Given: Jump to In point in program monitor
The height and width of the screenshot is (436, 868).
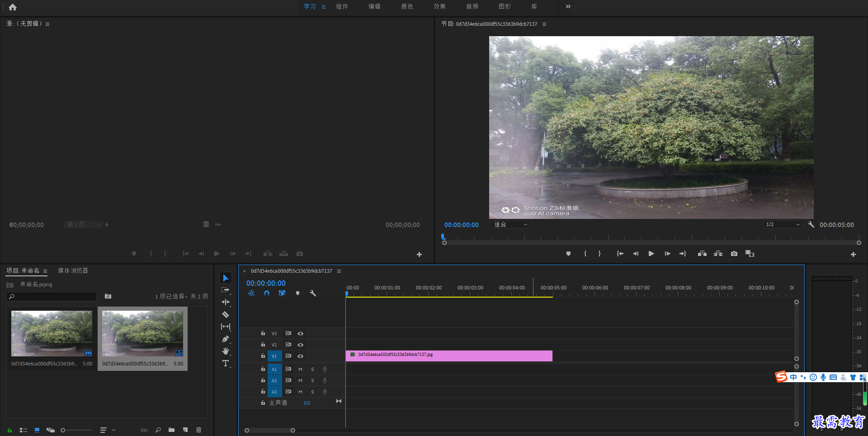Looking at the screenshot, I should pyautogui.click(x=620, y=254).
